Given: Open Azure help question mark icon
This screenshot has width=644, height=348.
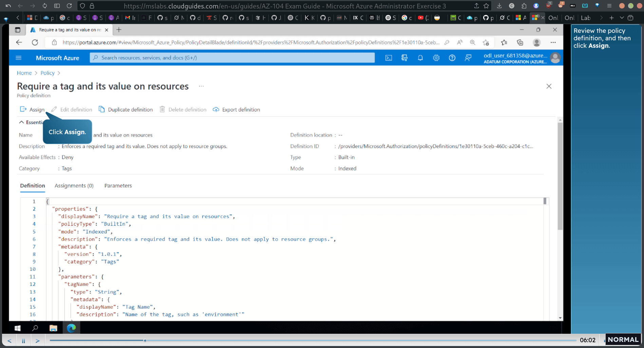Looking at the screenshot, I should tap(452, 58).
